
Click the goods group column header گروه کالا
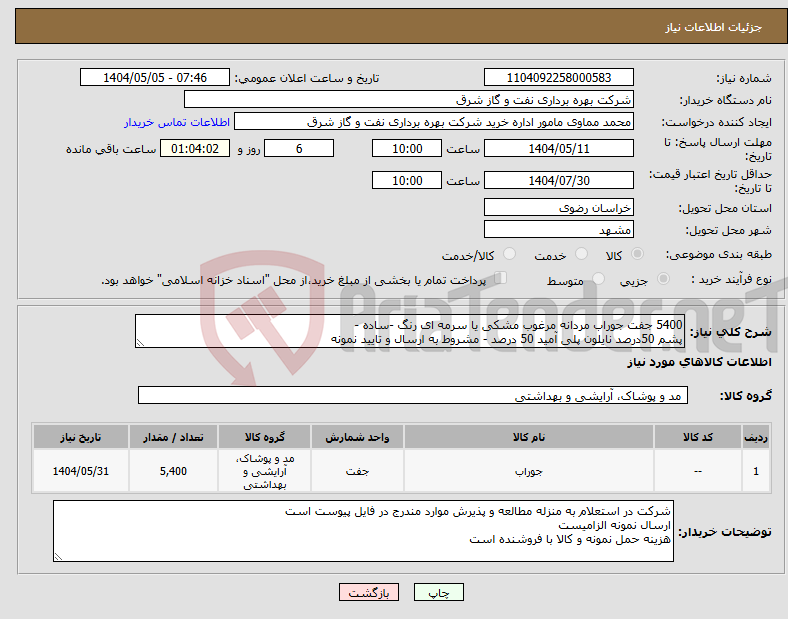coord(264,437)
